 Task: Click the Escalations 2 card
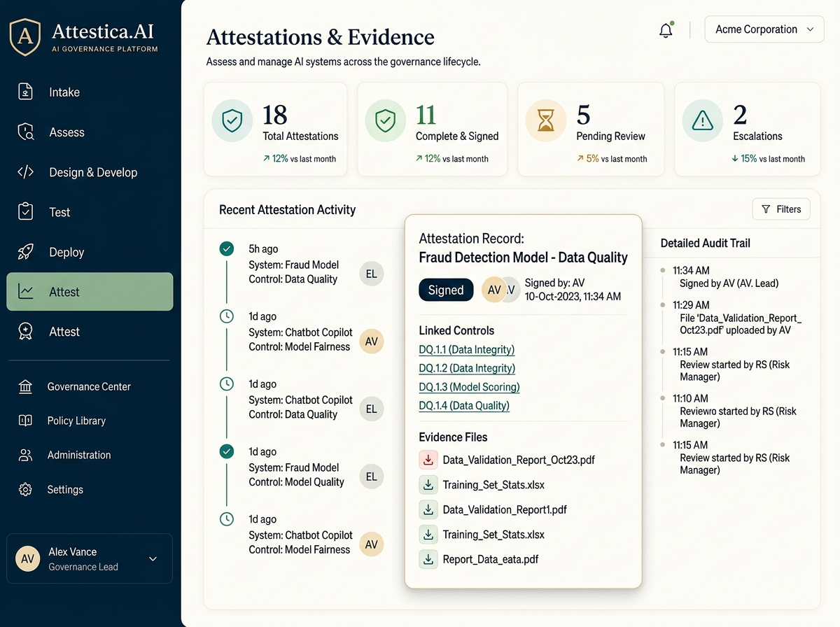pyautogui.click(x=747, y=129)
